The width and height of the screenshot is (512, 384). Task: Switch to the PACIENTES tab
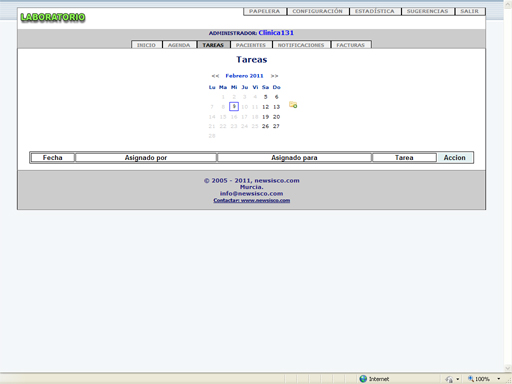[251, 45]
